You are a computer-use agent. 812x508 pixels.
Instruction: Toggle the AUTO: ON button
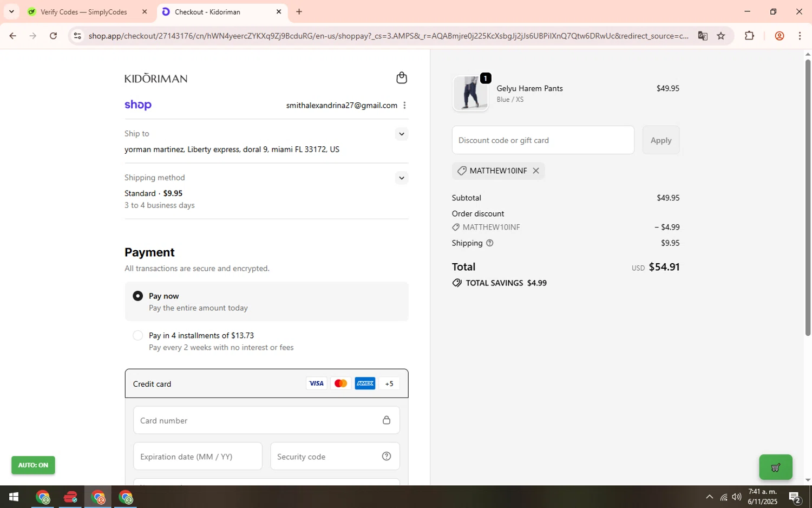33,465
